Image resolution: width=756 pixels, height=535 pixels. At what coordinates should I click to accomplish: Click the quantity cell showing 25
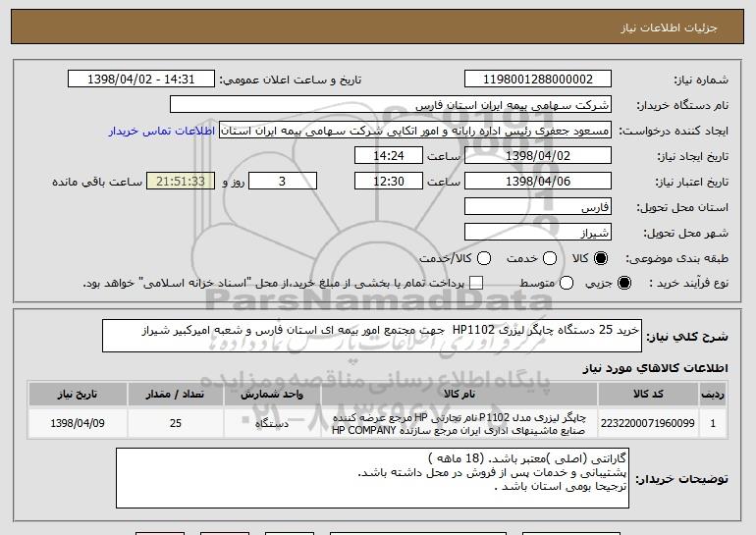click(x=176, y=423)
